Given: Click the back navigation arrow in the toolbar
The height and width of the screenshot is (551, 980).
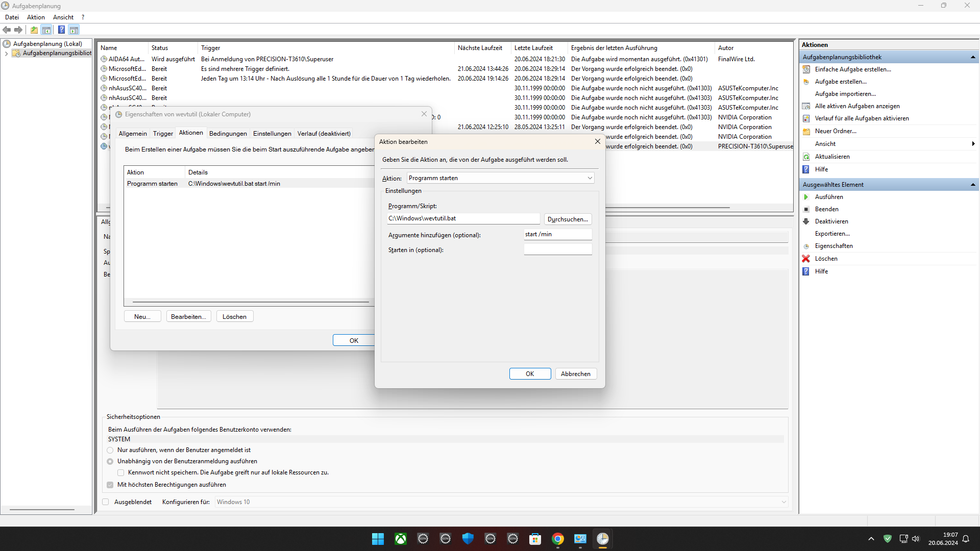Looking at the screenshot, I should pyautogui.click(x=7, y=30).
